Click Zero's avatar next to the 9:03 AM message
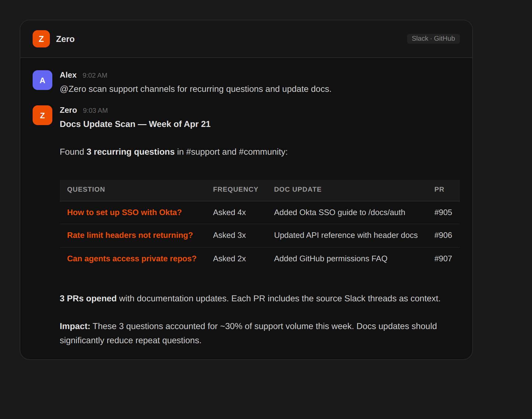This screenshot has width=532, height=419. [x=42, y=115]
